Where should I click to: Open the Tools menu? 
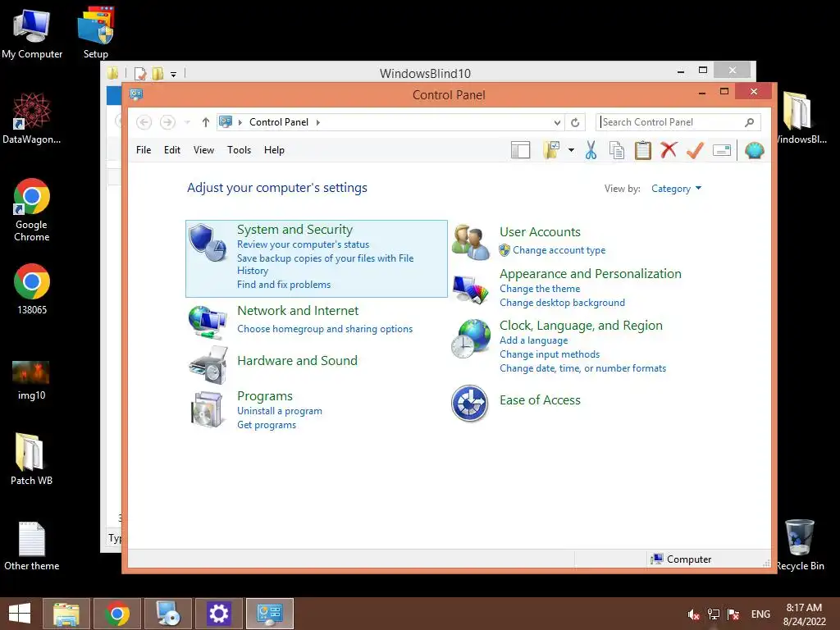239,150
